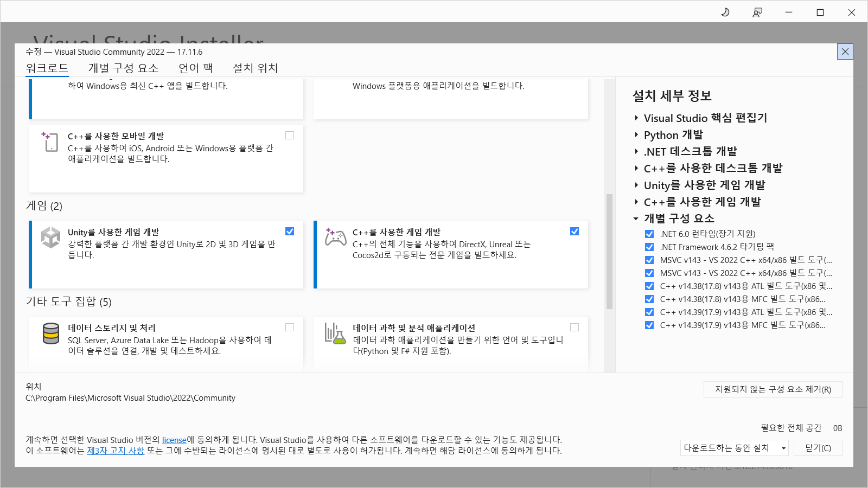Uncheck C++ v14.38(17.8) v143용 MFC 빌드 도구 component
868x488 pixels.
point(649,299)
